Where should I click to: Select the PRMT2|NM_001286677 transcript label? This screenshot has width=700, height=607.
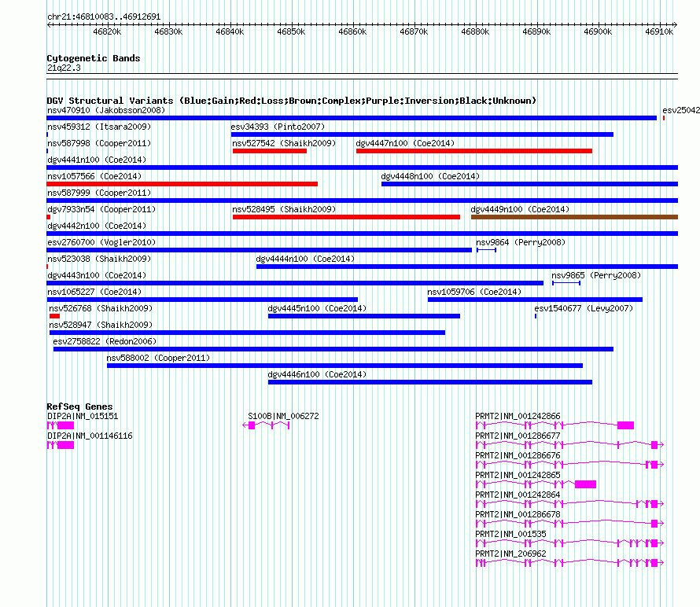(518, 436)
